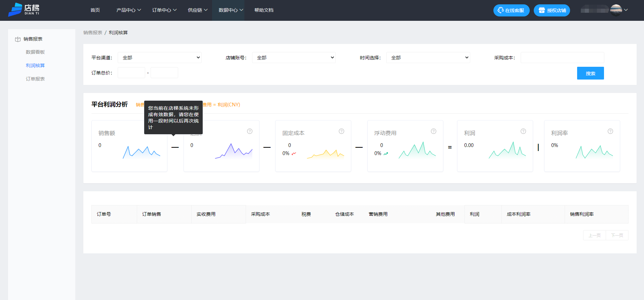Image resolution: width=644 pixels, height=300 pixels.
Task: Click help icon on 固定成本 card
Action: coord(341,131)
